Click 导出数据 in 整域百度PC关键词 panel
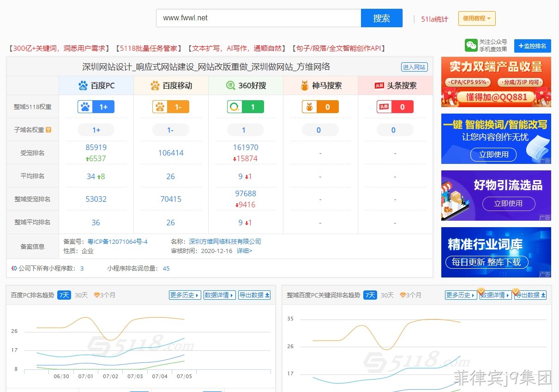The image size is (559, 392). pos(530,295)
